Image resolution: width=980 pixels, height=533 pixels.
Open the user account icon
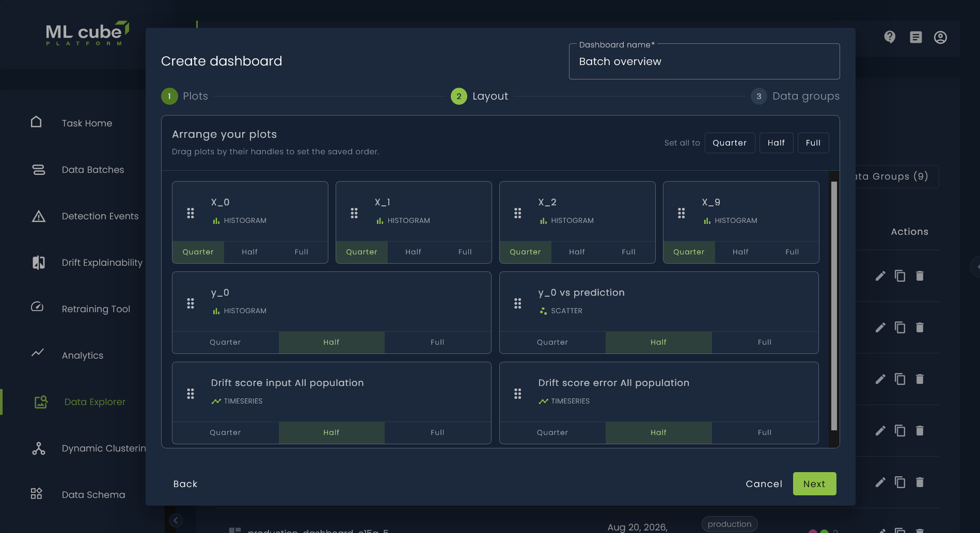click(940, 37)
